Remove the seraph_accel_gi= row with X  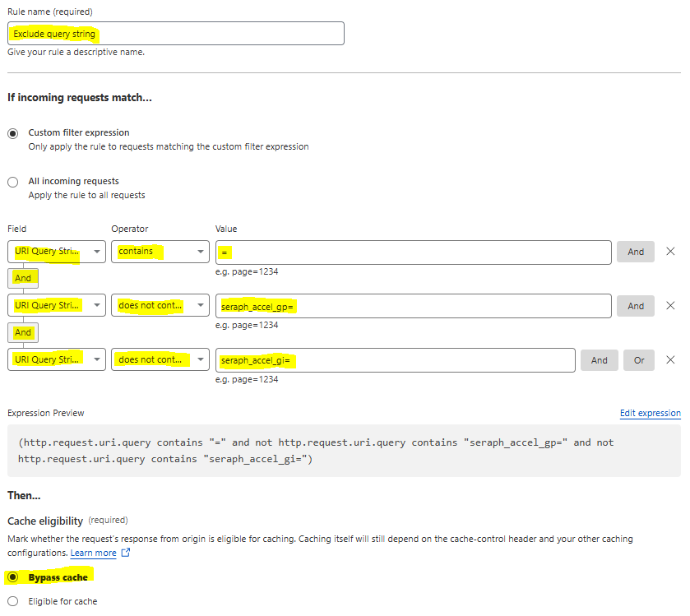[670, 360]
